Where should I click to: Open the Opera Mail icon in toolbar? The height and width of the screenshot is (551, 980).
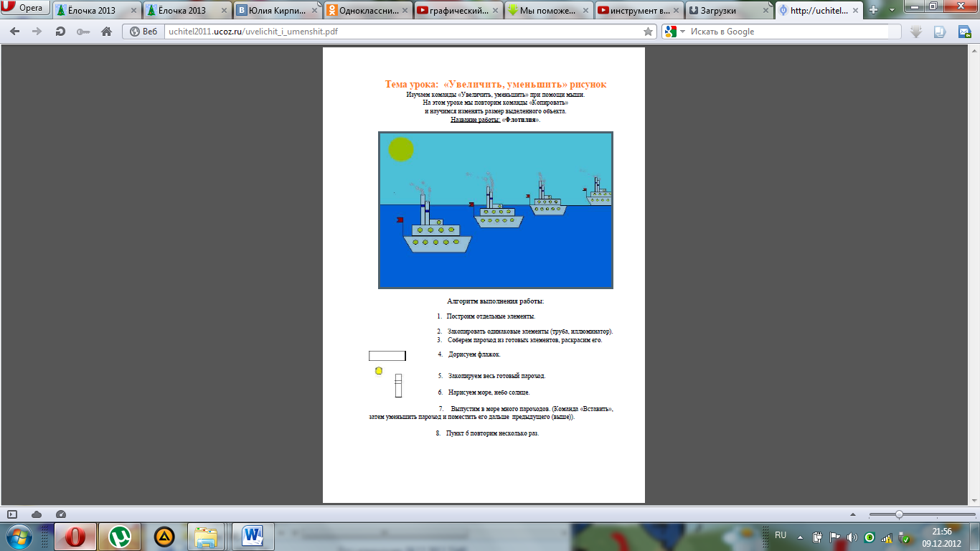(963, 32)
